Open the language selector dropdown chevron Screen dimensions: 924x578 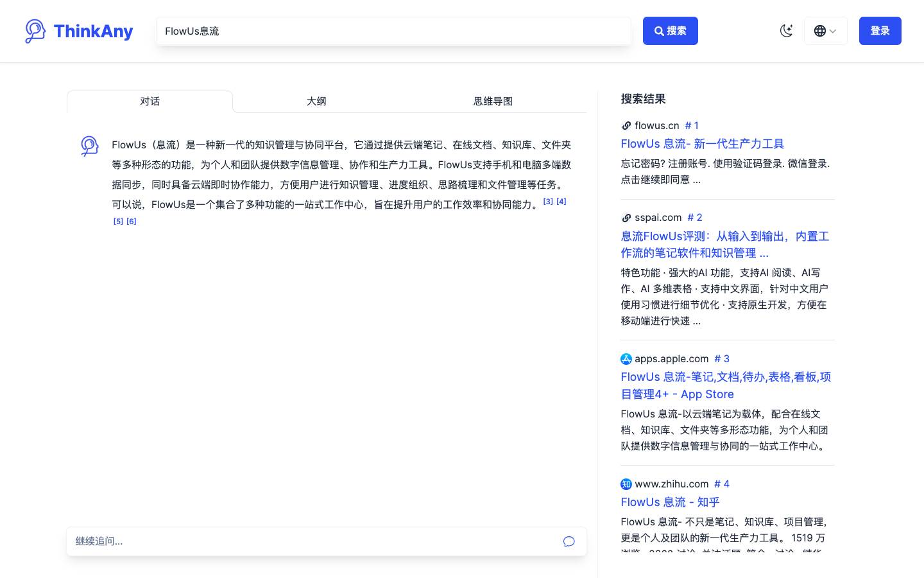click(x=833, y=30)
